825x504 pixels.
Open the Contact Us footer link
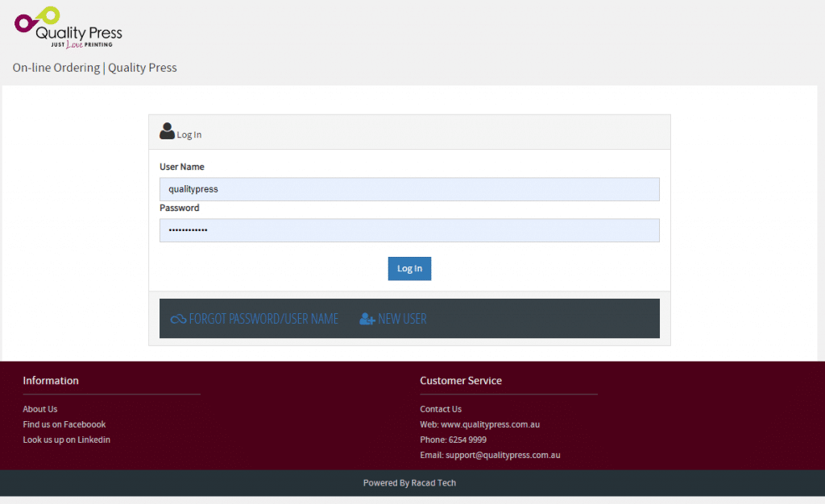point(441,409)
